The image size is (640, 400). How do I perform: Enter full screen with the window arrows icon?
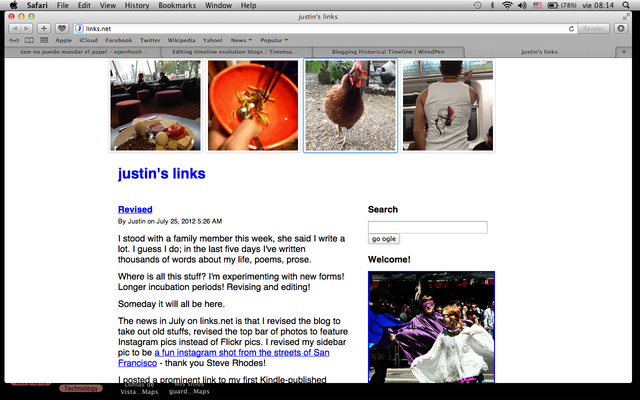(626, 17)
